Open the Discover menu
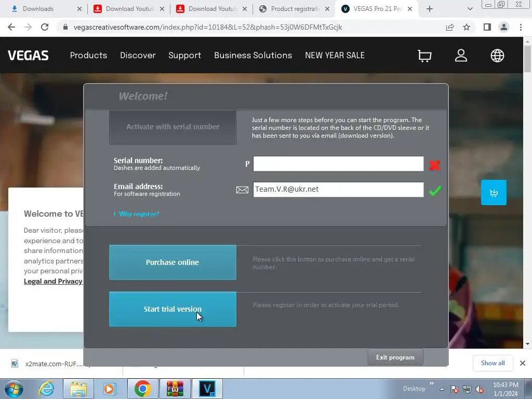Image resolution: width=532 pixels, height=399 pixels. 138,55
